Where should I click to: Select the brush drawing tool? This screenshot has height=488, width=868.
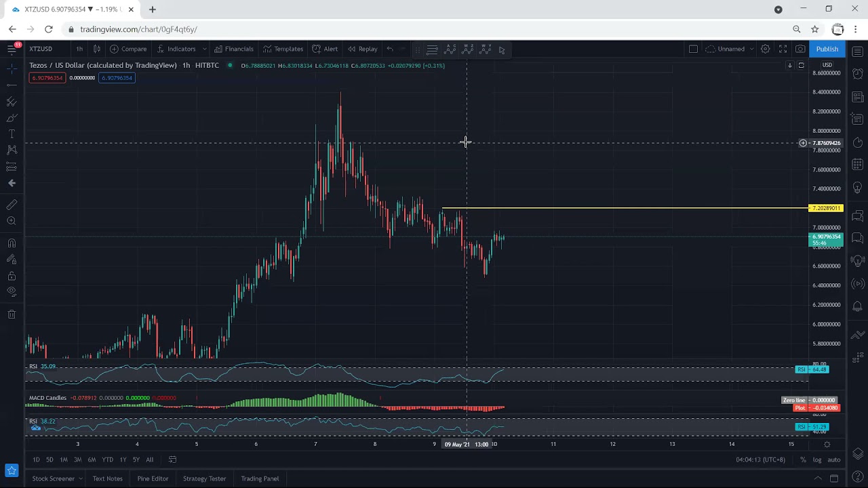click(x=12, y=117)
